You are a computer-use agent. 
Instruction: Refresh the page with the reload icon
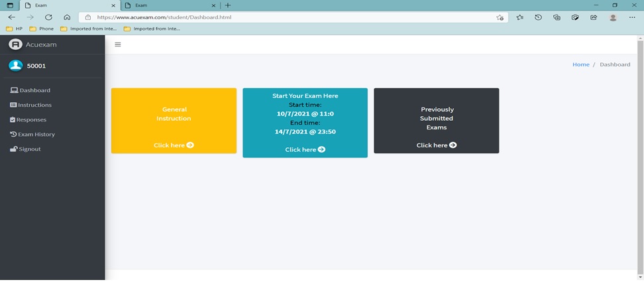point(48,18)
